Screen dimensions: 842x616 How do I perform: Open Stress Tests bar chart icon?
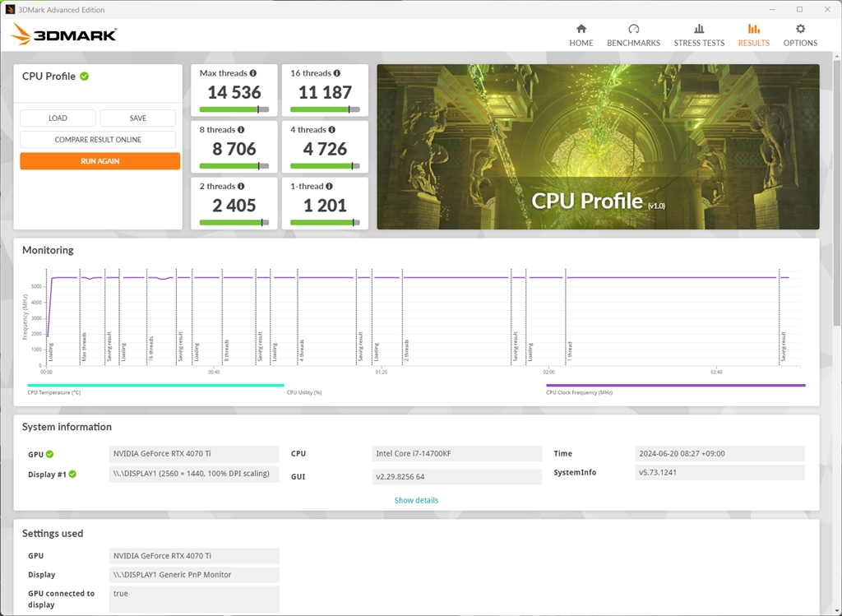pyautogui.click(x=699, y=29)
